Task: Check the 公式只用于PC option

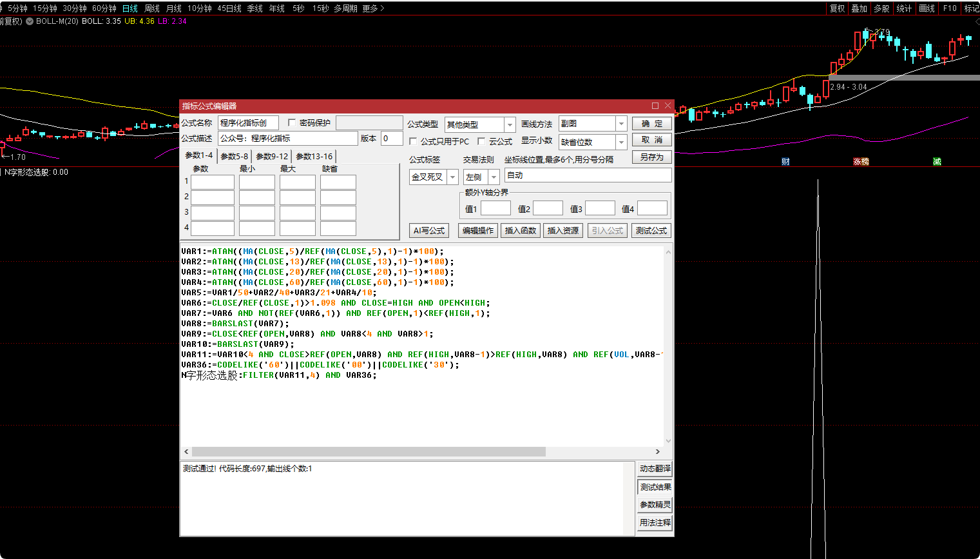Action: 414,141
